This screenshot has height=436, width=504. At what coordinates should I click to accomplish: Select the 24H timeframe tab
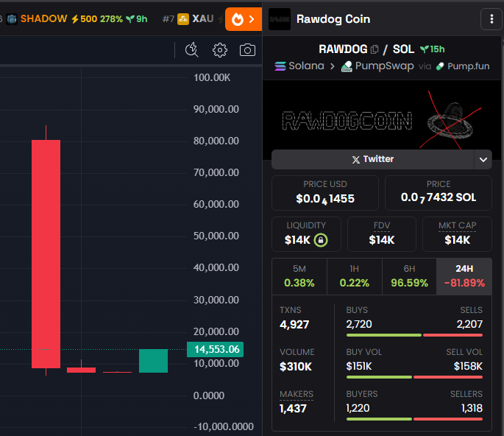(464, 276)
